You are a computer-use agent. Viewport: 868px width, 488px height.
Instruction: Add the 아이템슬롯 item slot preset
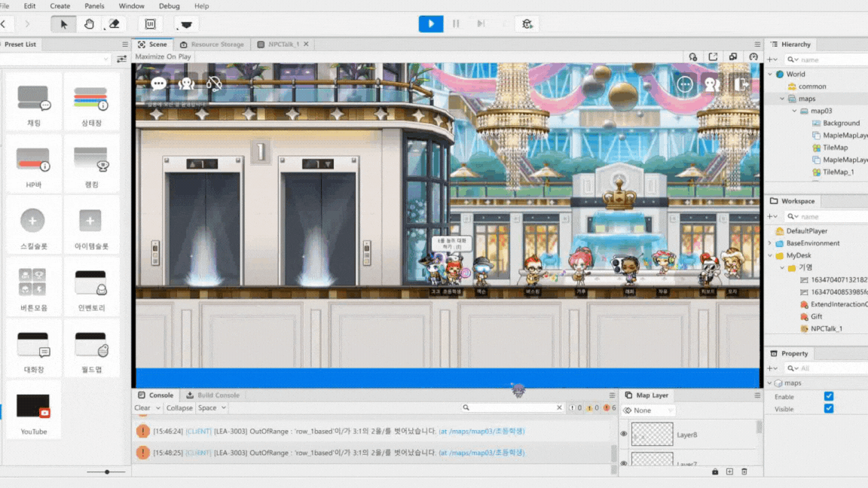pyautogui.click(x=91, y=226)
